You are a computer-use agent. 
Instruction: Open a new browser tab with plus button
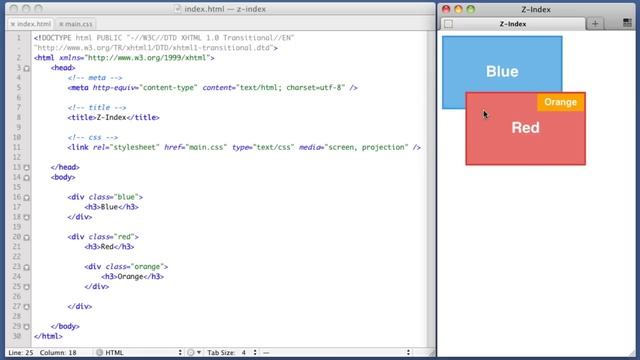click(x=595, y=24)
